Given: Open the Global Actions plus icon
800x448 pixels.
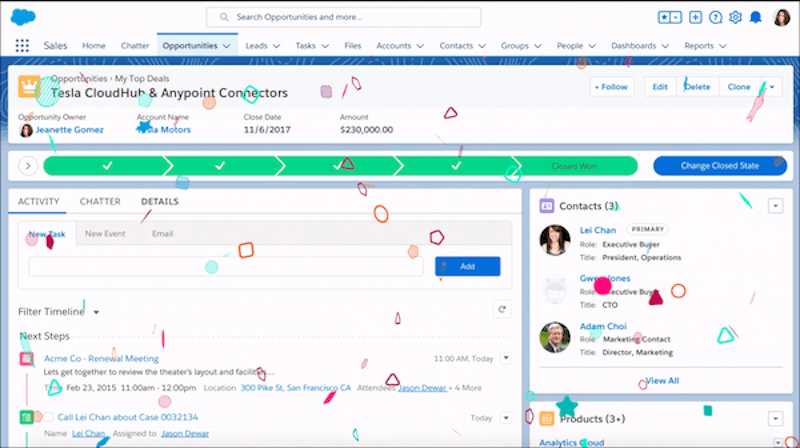Looking at the screenshot, I should pos(696,18).
